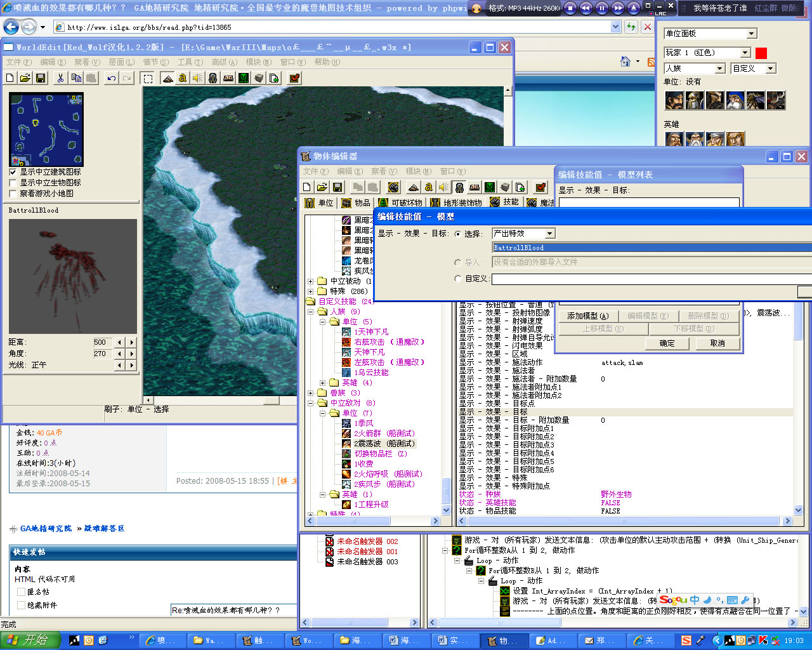Click New Map icon in WorldEdit toolbar
The image size is (812, 650).
pos(10,78)
